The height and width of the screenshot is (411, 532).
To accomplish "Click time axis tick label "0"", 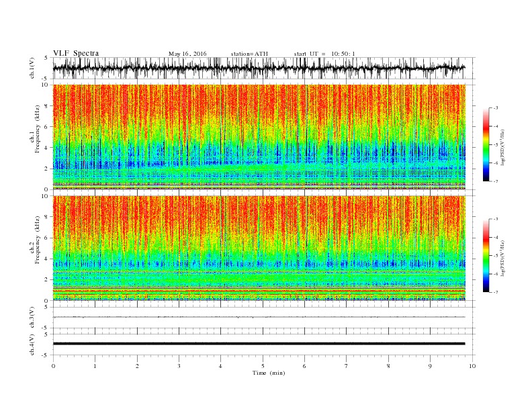I will (x=53, y=366).
